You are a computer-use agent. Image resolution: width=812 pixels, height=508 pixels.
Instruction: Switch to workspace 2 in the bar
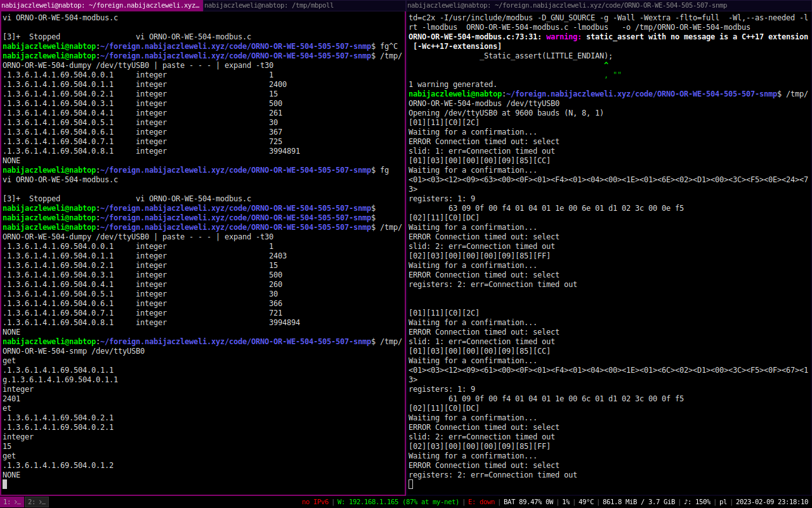[37, 502]
